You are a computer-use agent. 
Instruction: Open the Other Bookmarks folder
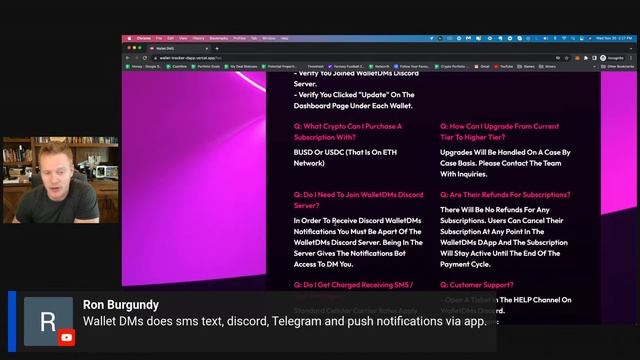point(617,66)
